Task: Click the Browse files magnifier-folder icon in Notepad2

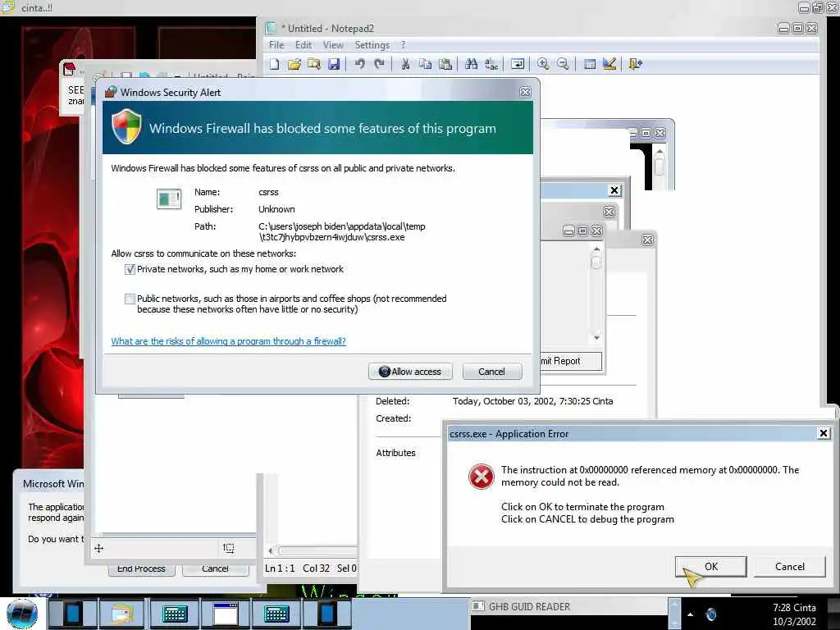Action: [x=314, y=64]
